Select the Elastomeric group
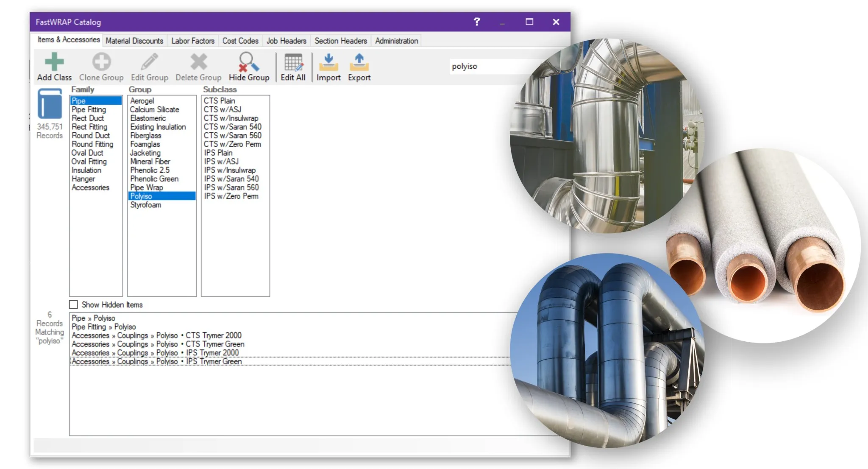The width and height of the screenshot is (868, 469). coord(162,118)
